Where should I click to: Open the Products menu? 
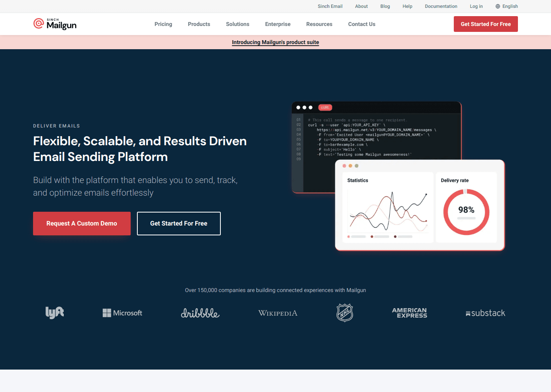click(199, 24)
